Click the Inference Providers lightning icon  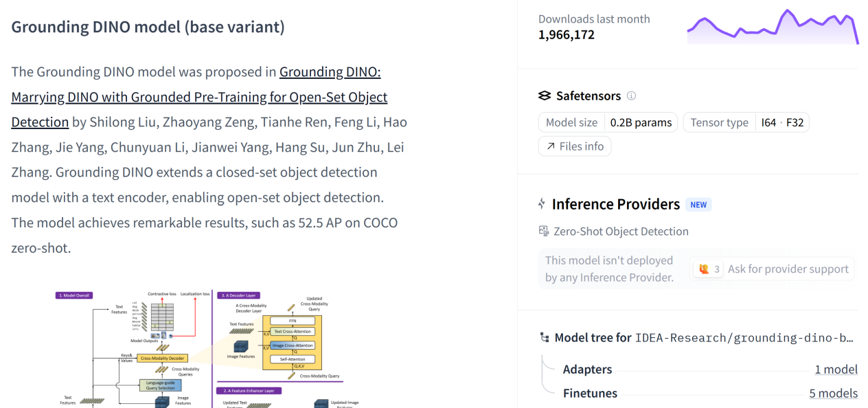pyautogui.click(x=542, y=204)
